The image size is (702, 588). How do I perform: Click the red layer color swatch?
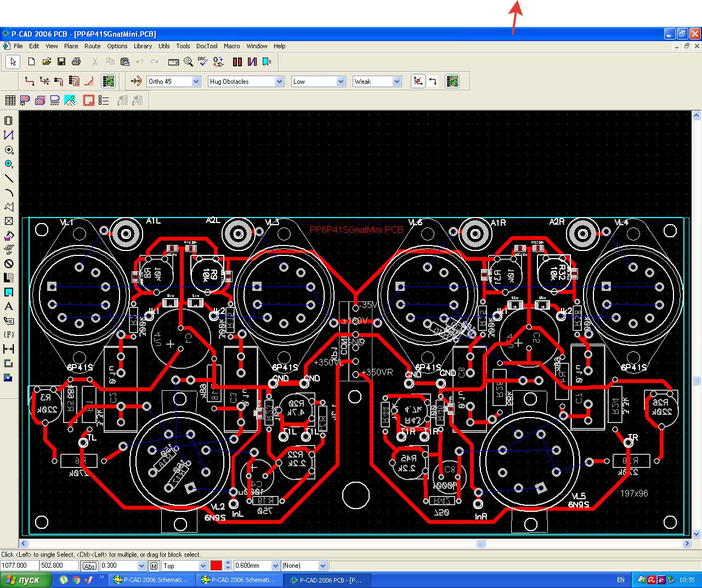pyautogui.click(x=216, y=566)
